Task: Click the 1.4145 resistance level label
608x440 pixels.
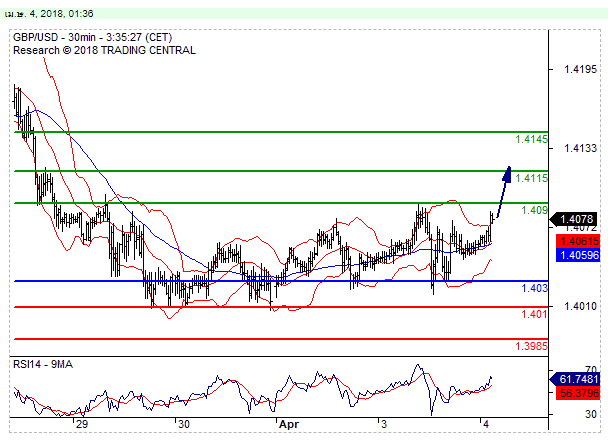Action: pyautogui.click(x=531, y=139)
